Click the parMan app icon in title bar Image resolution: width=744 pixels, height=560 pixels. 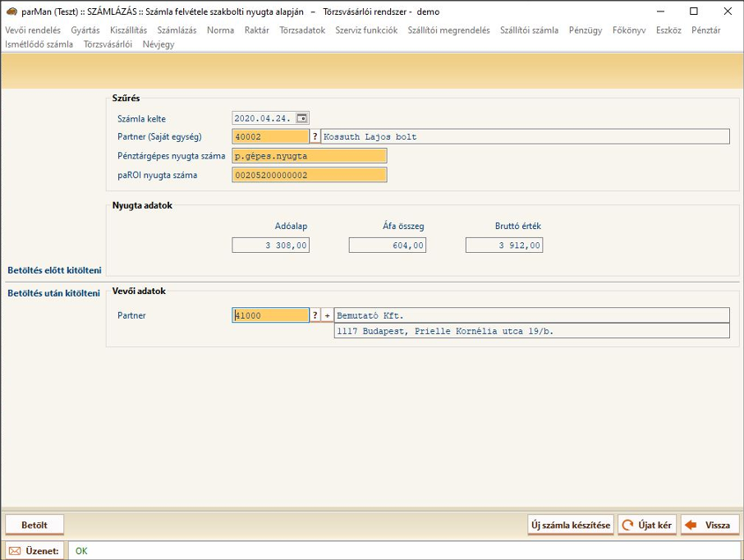[11, 11]
